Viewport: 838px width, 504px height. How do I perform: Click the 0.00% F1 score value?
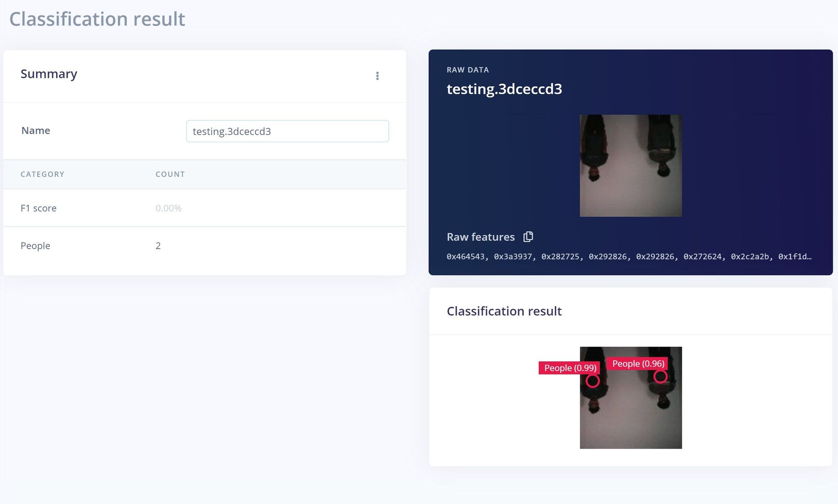(168, 208)
